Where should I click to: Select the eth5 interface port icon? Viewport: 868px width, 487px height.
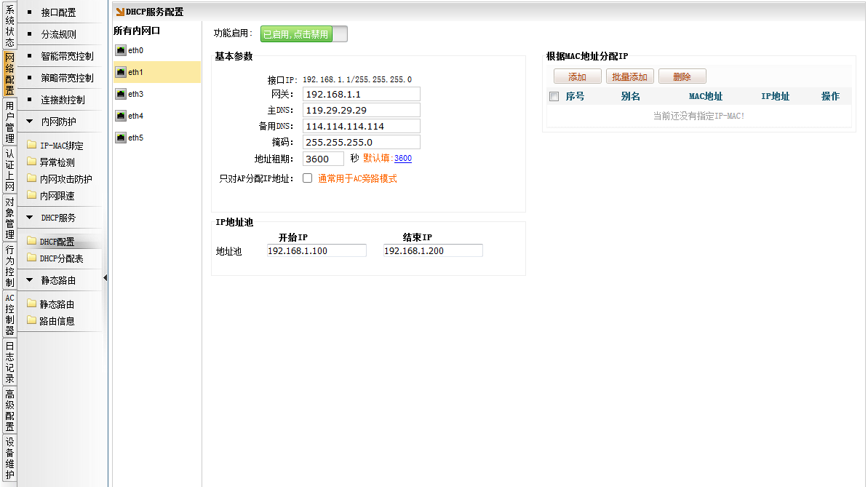click(121, 138)
